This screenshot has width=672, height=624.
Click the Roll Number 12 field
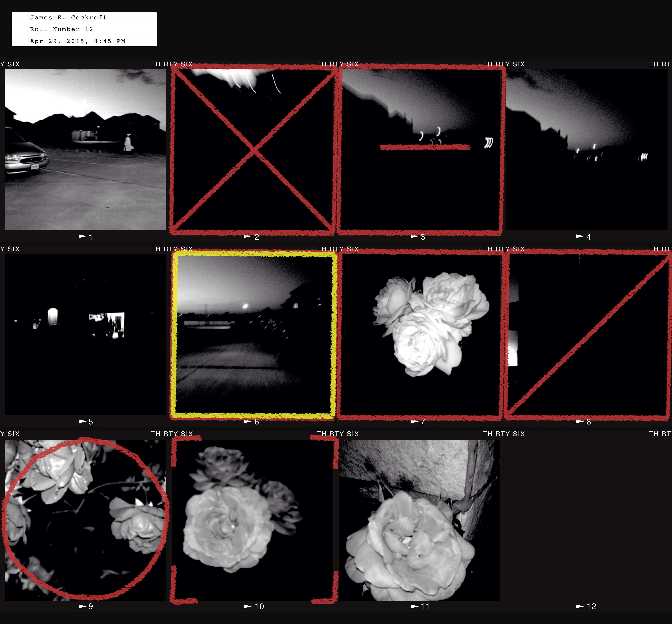tap(61, 29)
